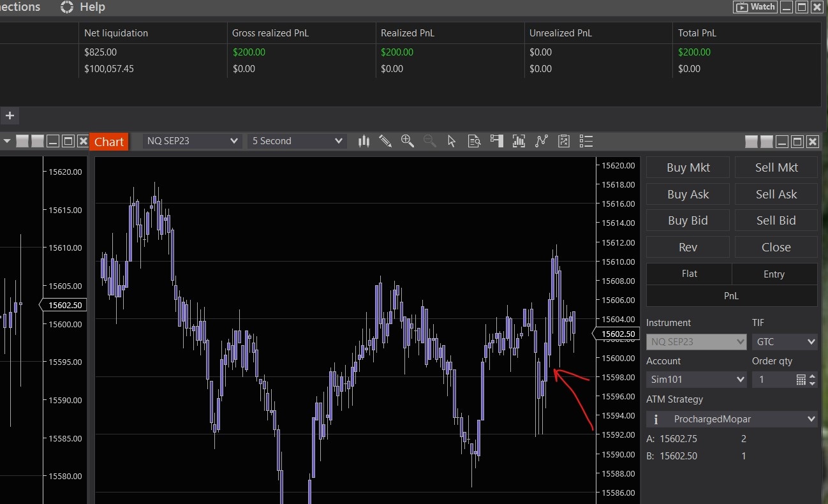The height and width of the screenshot is (504, 828).
Task: Sort by Net liquidation column header
Action: click(x=153, y=33)
